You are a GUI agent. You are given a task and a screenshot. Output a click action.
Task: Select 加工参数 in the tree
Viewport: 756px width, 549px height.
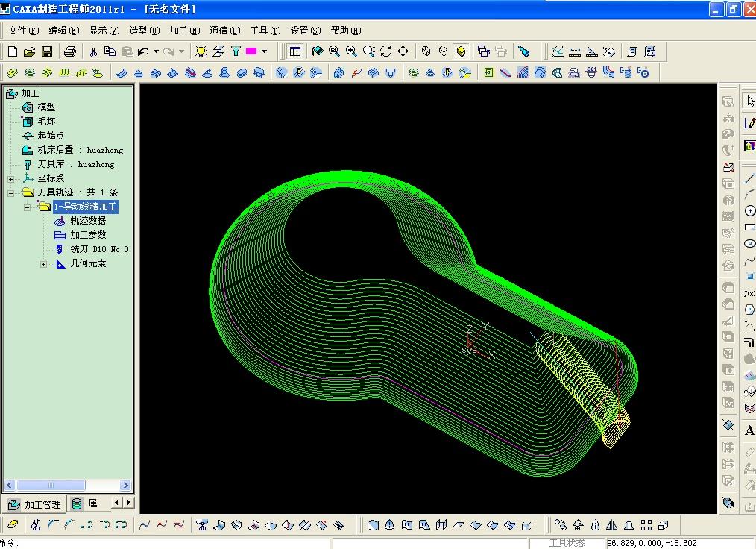point(87,235)
